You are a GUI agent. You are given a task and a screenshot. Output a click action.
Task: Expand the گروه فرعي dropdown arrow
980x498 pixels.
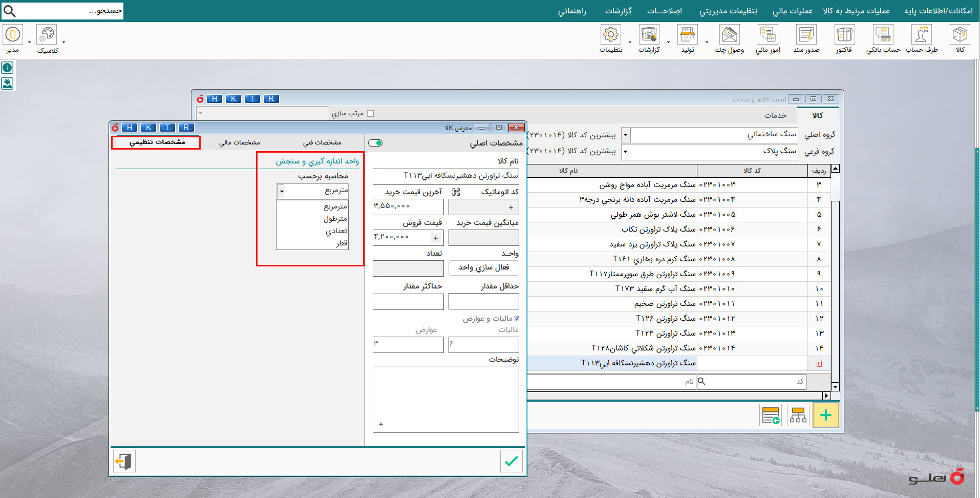tap(625, 152)
